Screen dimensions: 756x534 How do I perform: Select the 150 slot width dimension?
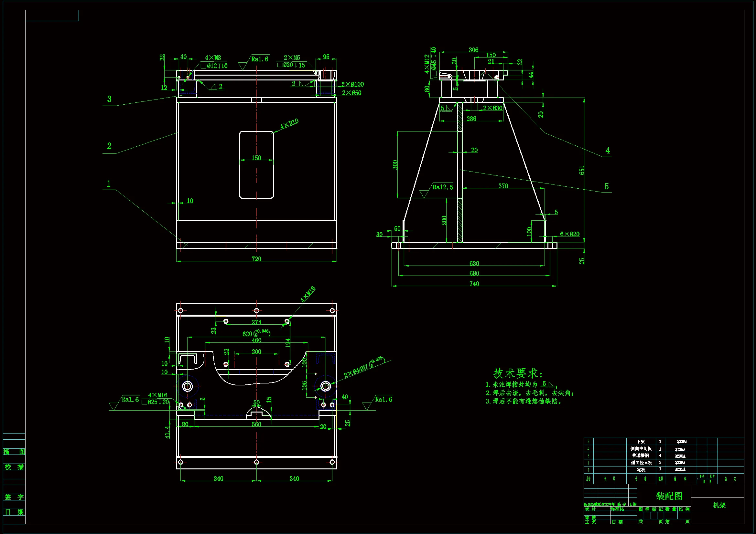pyautogui.click(x=256, y=158)
